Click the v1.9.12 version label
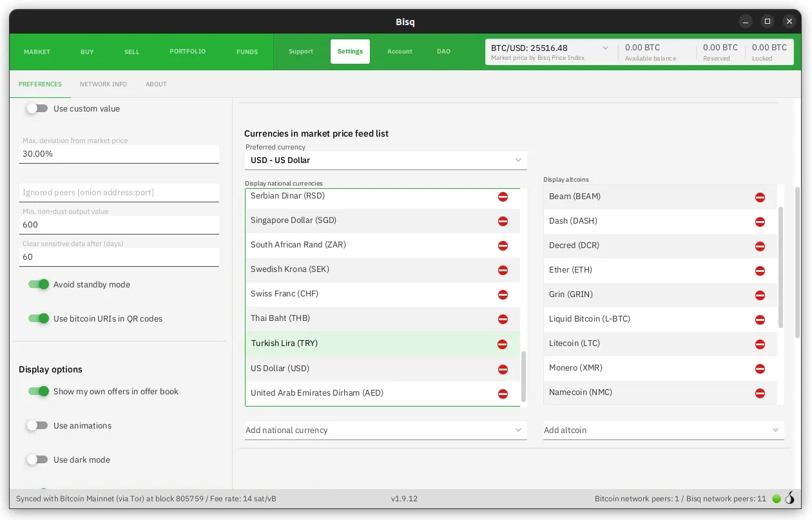The image size is (812, 520). pos(404,499)
